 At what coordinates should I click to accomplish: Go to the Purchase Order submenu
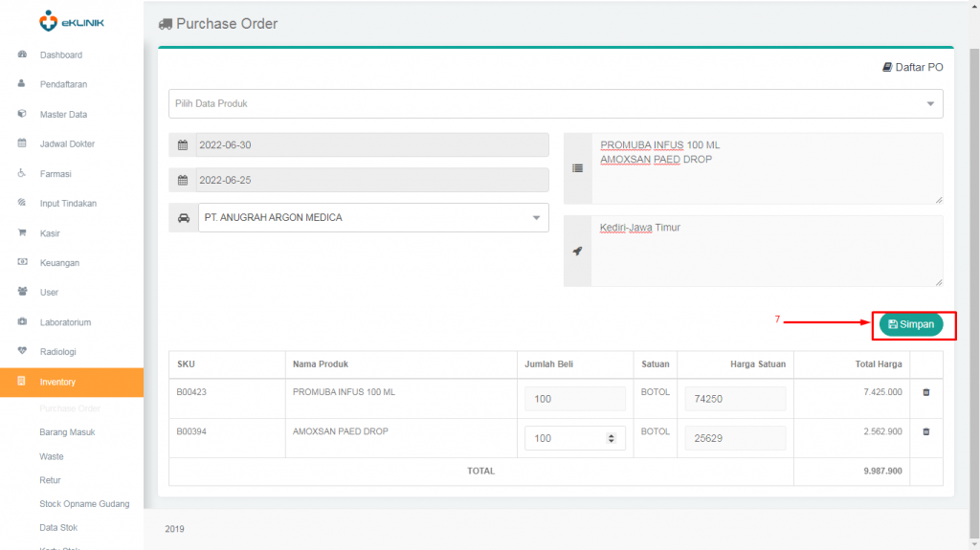tap(69, 408)
